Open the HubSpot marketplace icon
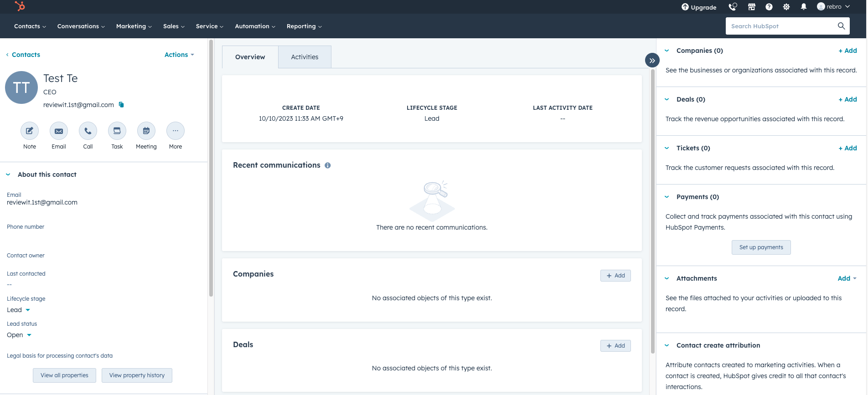Image resolution: width=868 pixels, height=395 pixels. coord(752,7)
